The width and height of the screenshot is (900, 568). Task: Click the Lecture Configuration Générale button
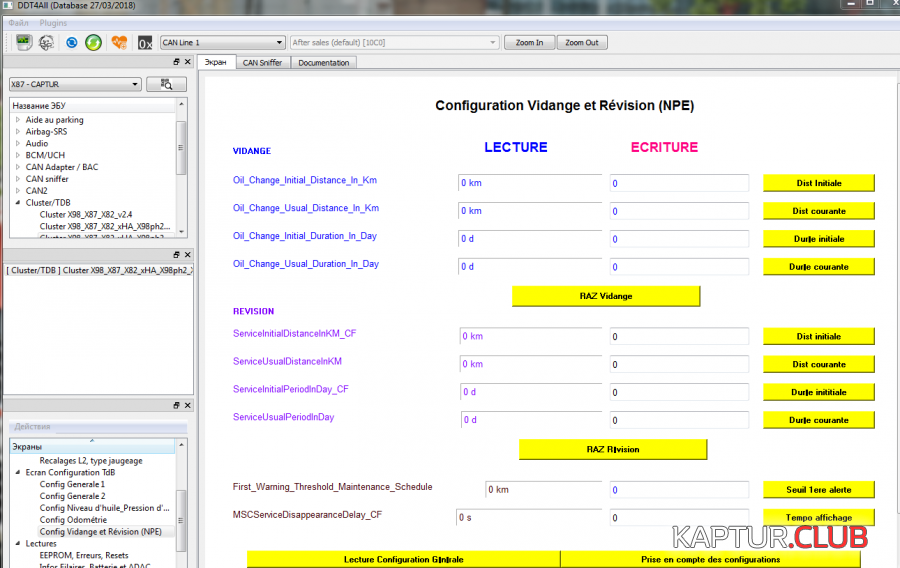coord(404,559)
